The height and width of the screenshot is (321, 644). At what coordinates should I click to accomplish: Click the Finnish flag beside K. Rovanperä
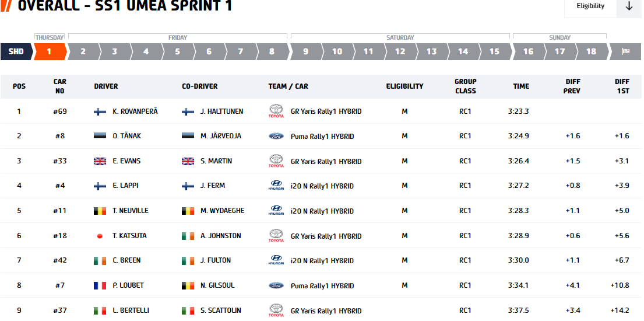click(100, 111)
